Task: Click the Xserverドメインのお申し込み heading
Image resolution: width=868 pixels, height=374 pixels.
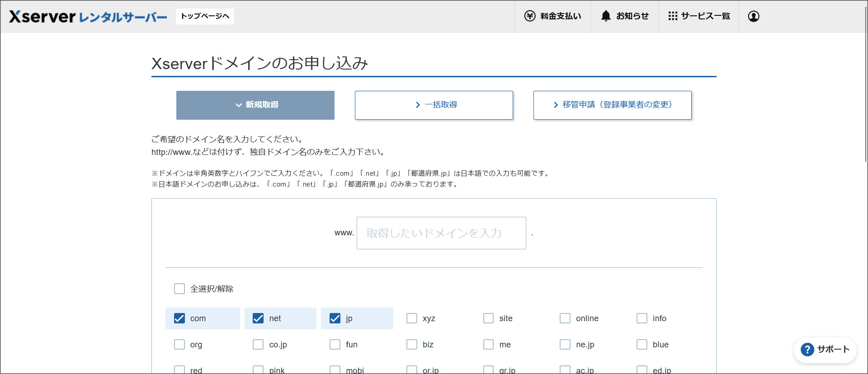Action: 260,64
